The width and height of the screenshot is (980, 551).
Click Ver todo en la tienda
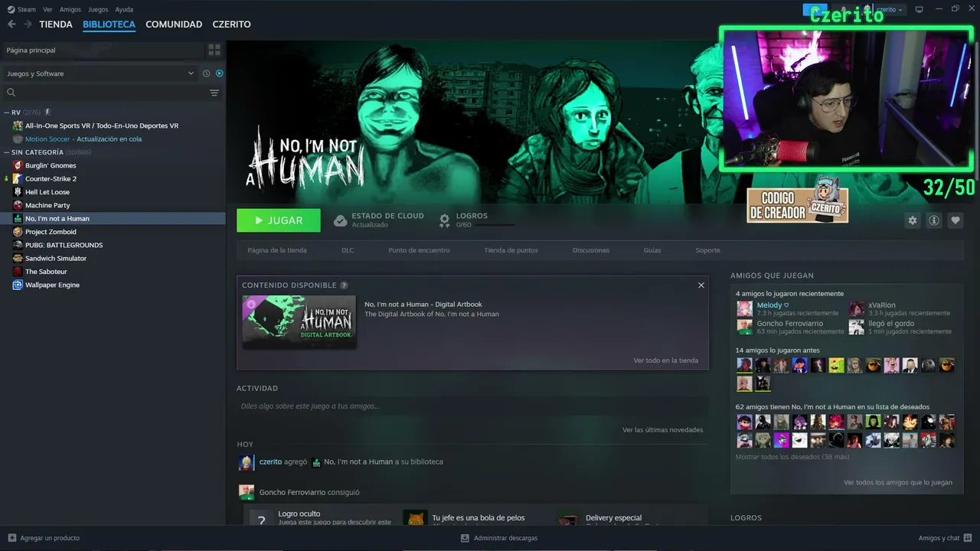pos(666,360)
